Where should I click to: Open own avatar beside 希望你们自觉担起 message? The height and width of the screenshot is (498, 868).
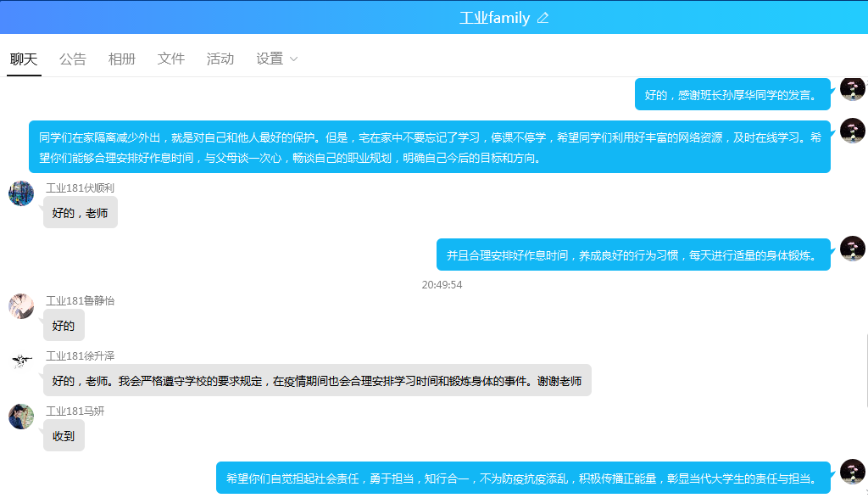[x=853, y=472]
